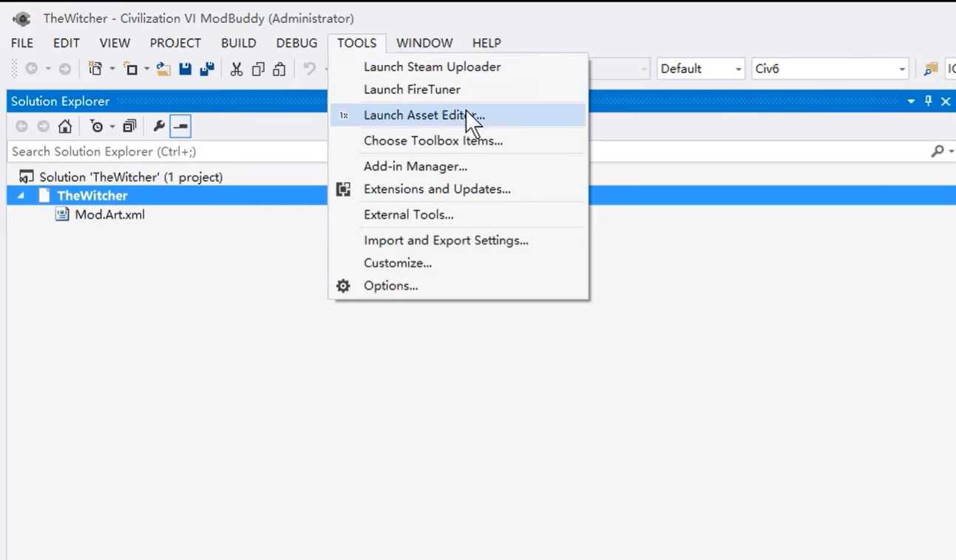Click the Mod.Art.xml file icon
This screenshot has height=560, width=956.
point(63,214)
